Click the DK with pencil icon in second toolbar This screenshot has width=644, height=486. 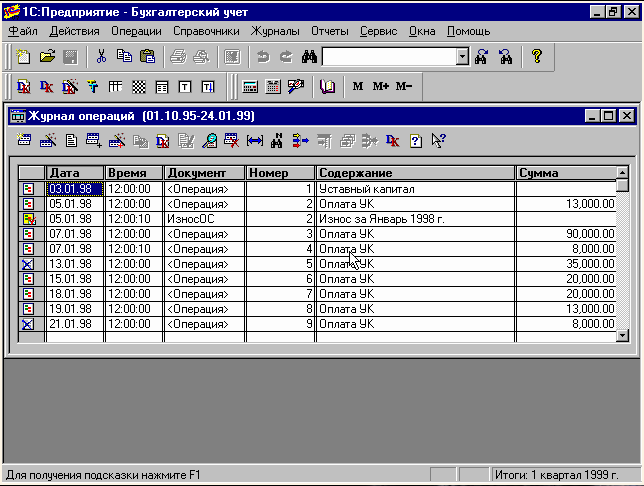pyautogui.click(x=70, y=87)
